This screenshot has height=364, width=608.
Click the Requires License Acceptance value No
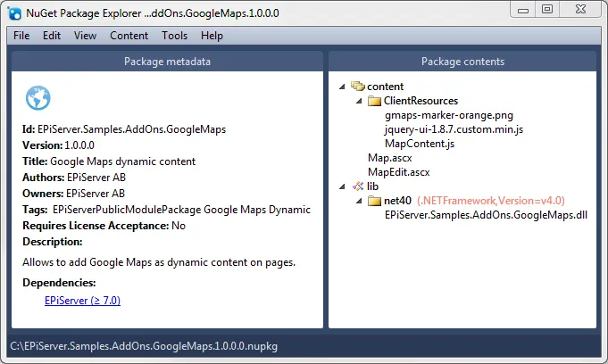coord(179,226)
